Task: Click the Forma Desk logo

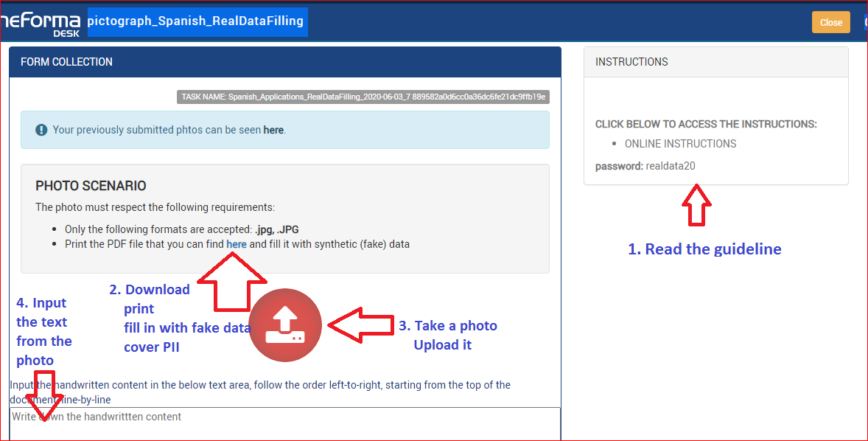Action: [x=41, y=23]
